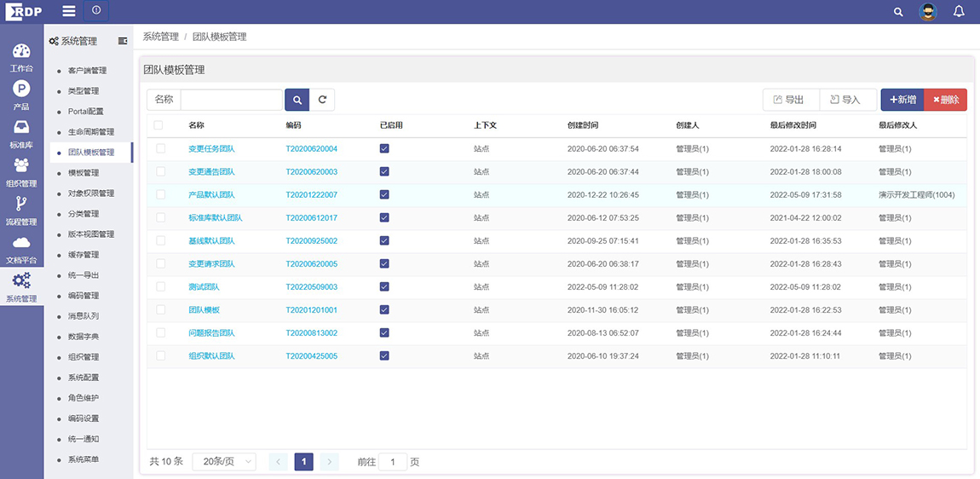Viewport: 980px width, 479px height.
Task: Toggle 已启用 checkbox for 测试团队
Action: pyautogui.click(x=384, y=286)
